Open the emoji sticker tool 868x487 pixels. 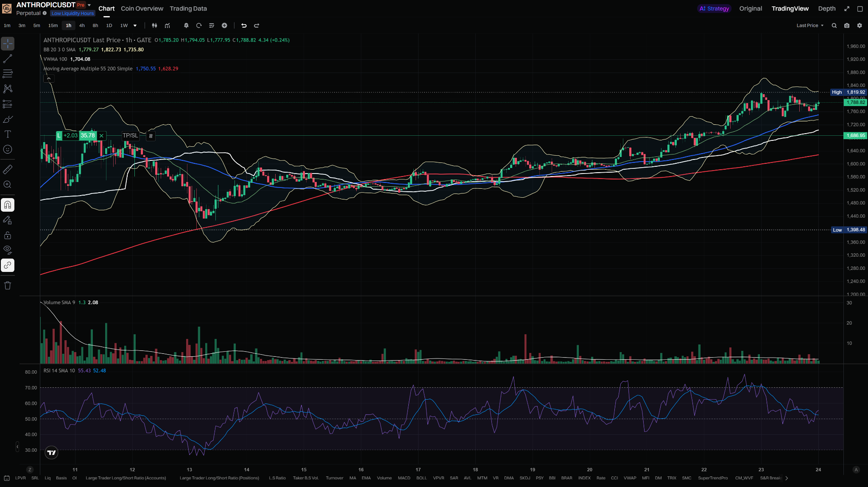[8, 149]
